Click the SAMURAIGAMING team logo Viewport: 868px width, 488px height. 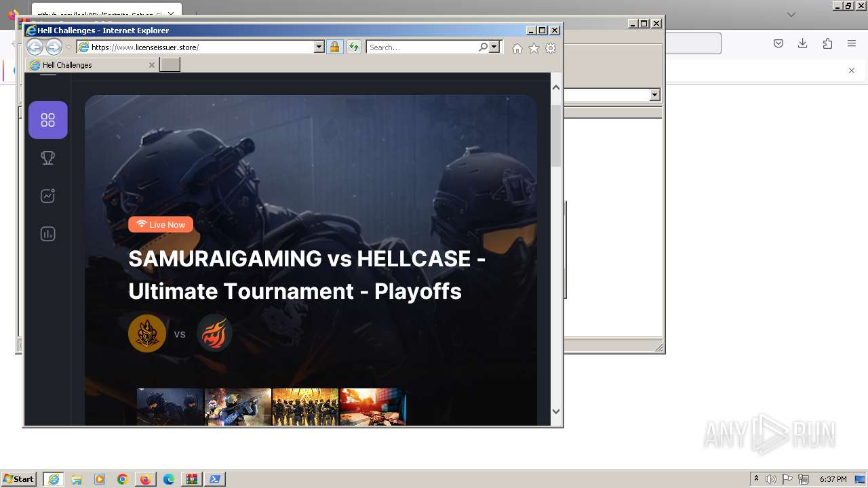tap(147, 333)
